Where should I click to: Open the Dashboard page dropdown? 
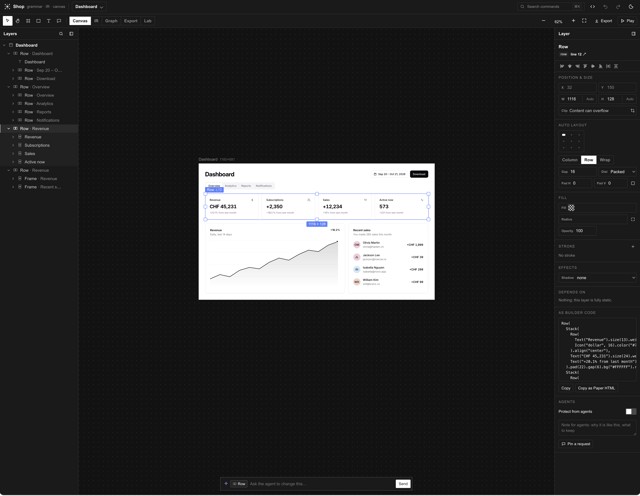[x=89, y=7]
